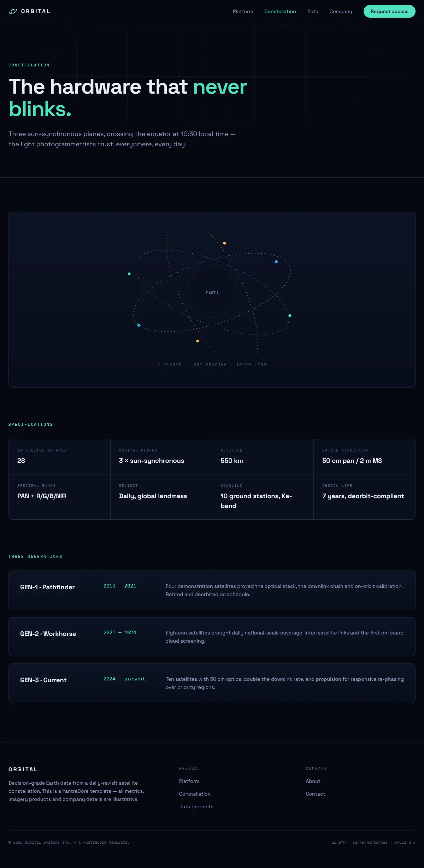Viewport: 424px width, 868px height.
Task: Click the '3 × sun-synchronous' spec value
Action: pos(152,461)
